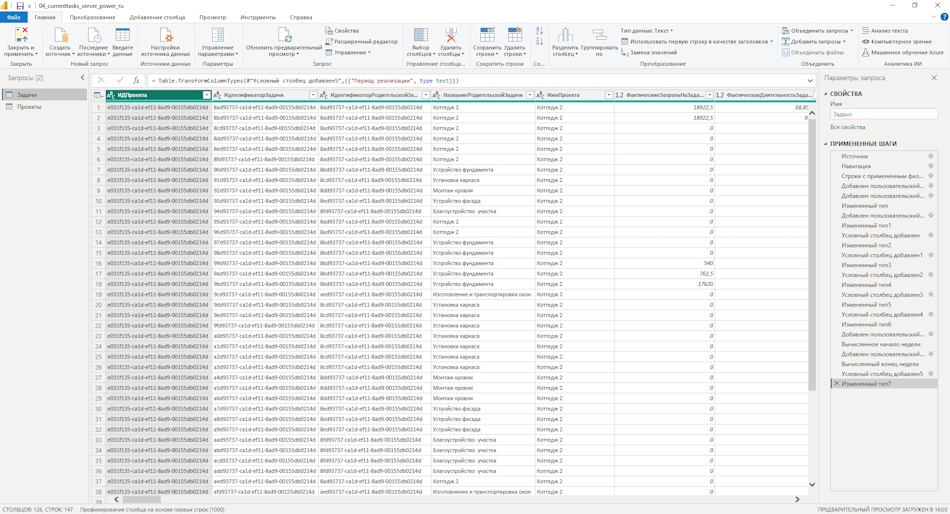
Task: Open settings gear for step Навигация
Action: [931, 166]
